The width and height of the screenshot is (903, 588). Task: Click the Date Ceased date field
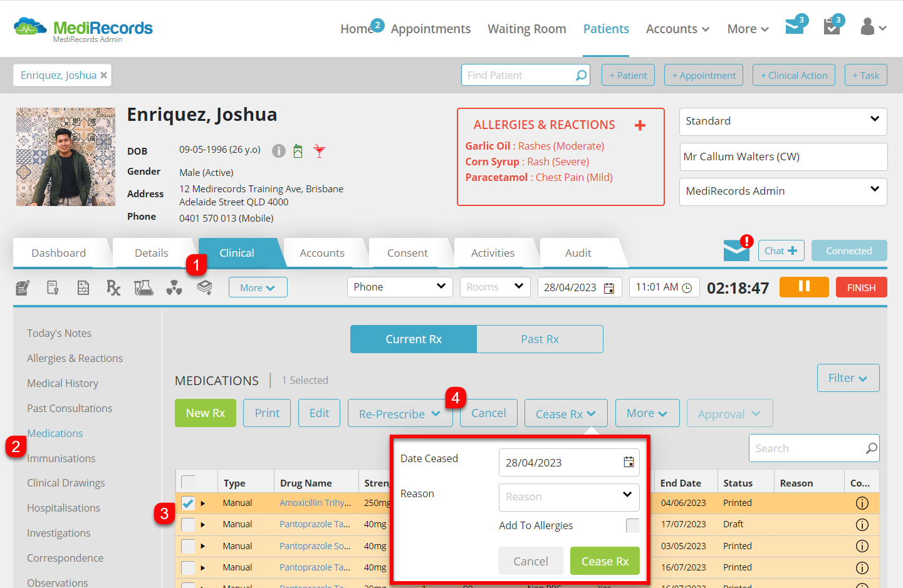569,463
